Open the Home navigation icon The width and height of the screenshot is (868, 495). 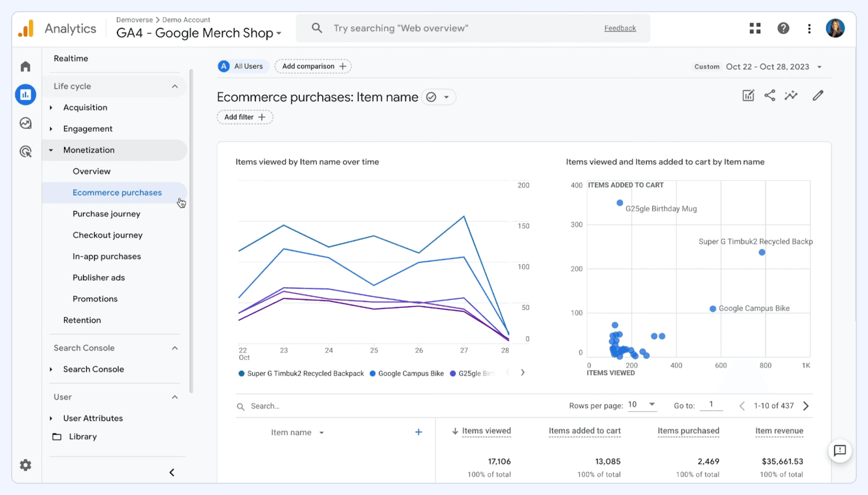25,66
